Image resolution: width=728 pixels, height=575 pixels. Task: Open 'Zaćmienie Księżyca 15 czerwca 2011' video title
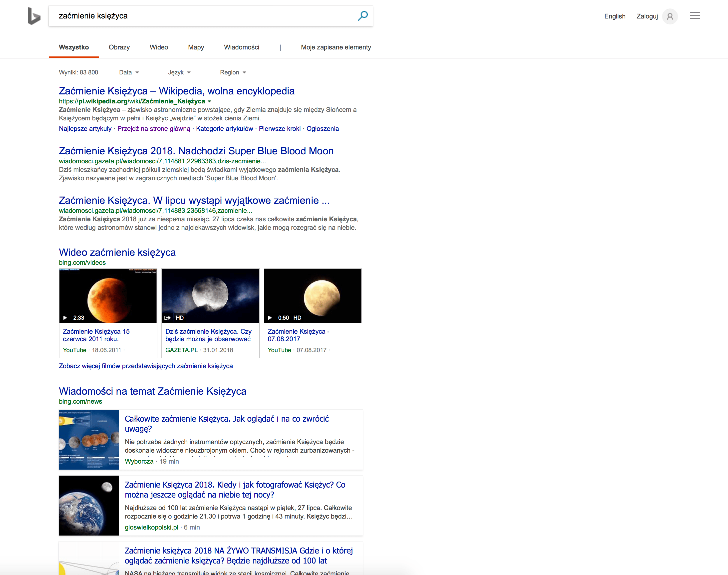96,335
